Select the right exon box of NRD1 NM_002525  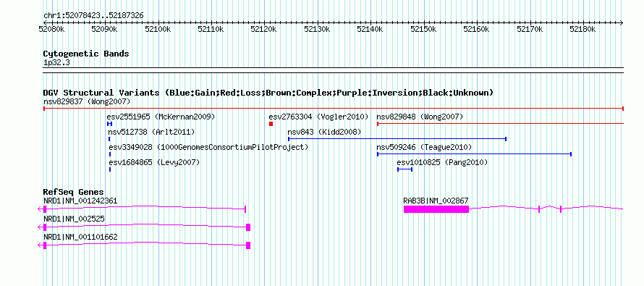pyautogui.click(x=248, y=227)
